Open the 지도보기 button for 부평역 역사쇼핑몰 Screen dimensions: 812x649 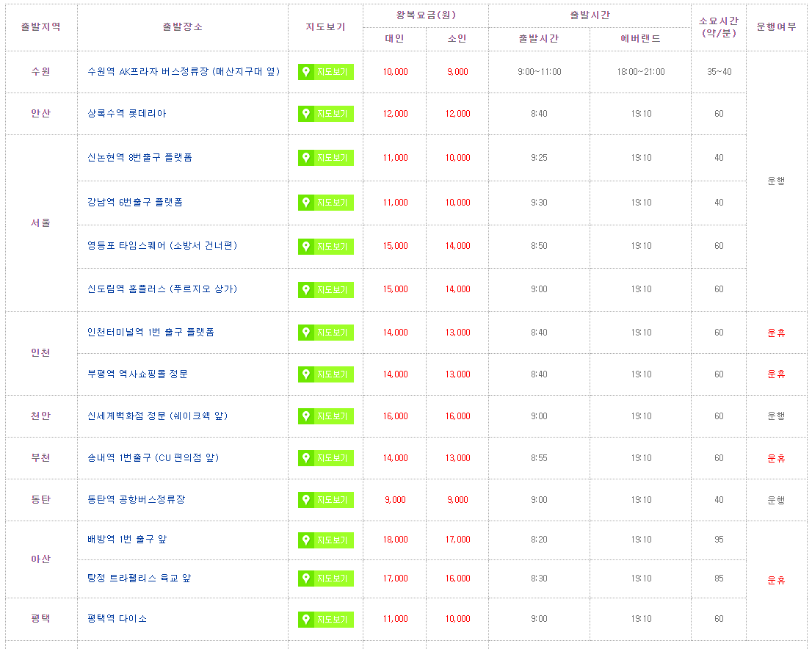pyautogui.click(x=325, y=374)
